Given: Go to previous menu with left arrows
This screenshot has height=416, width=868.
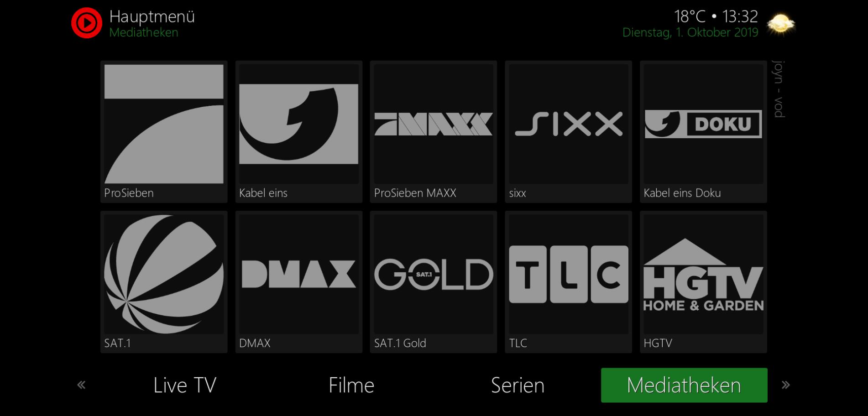Looking at the screenshot, I should coord(81,385).
